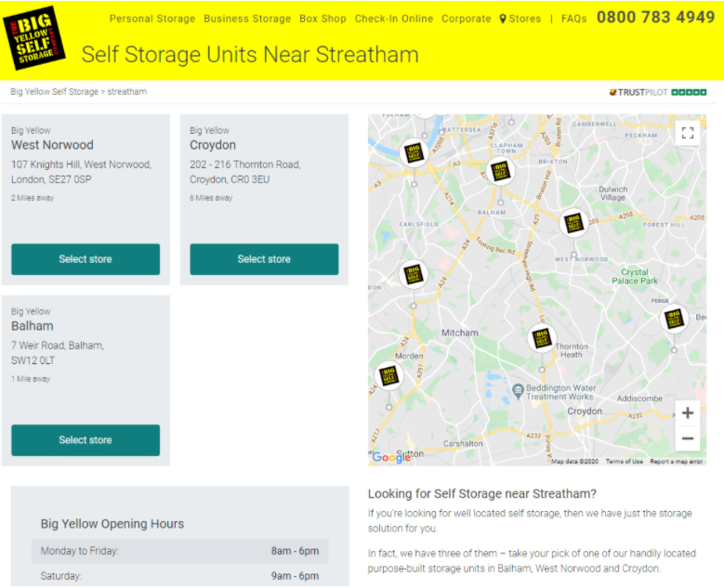The image size is (724, 588).
Task: Click the 7 Weir Road address
Action: [x=58, y=353]
